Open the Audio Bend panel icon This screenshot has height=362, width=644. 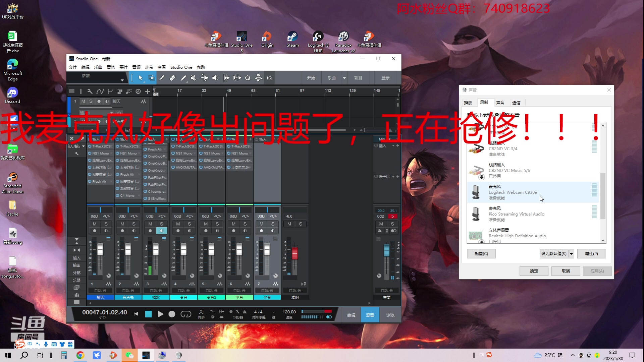click(226, 78)
